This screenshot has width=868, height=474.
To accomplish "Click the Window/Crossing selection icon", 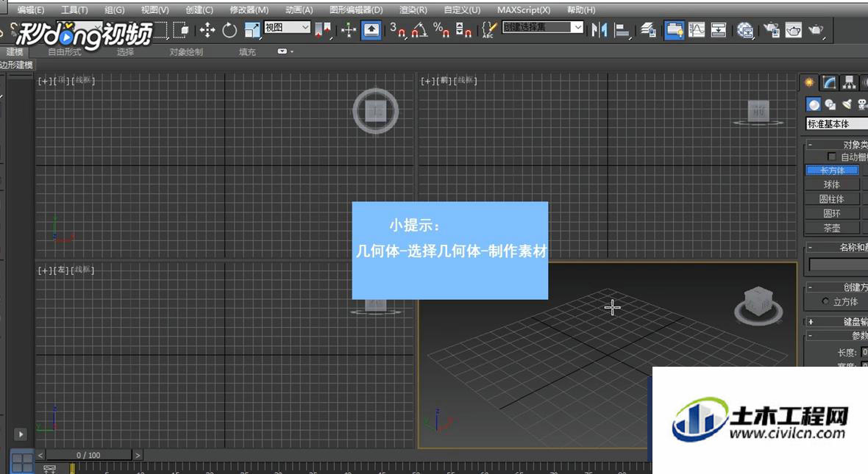I will click(181, 30).
